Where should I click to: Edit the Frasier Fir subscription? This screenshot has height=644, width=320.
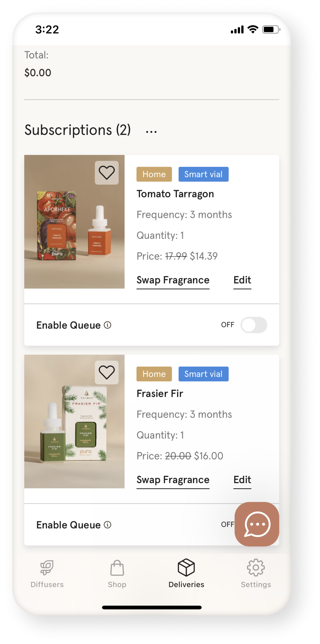tap(242, 480)
